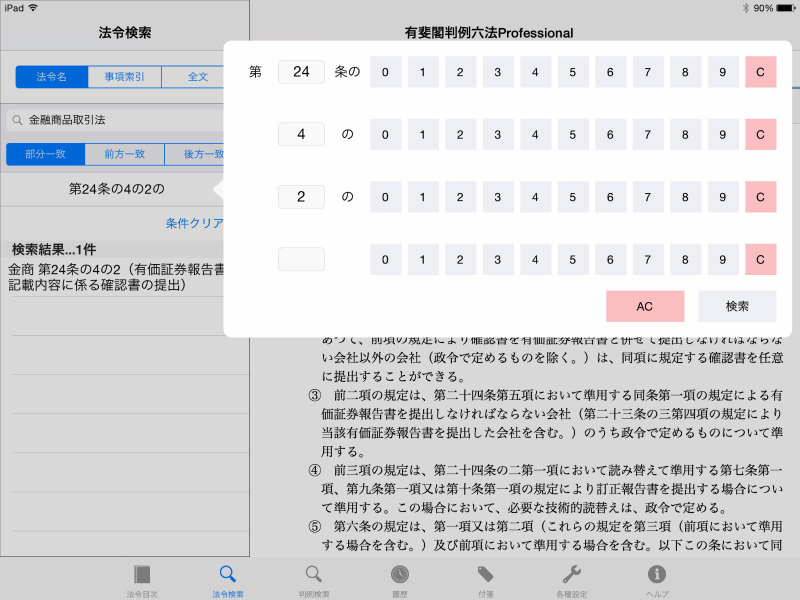
Task: Switch to the 事項索引 search mode
Action: pyautogui.click(x=124, y=77)
